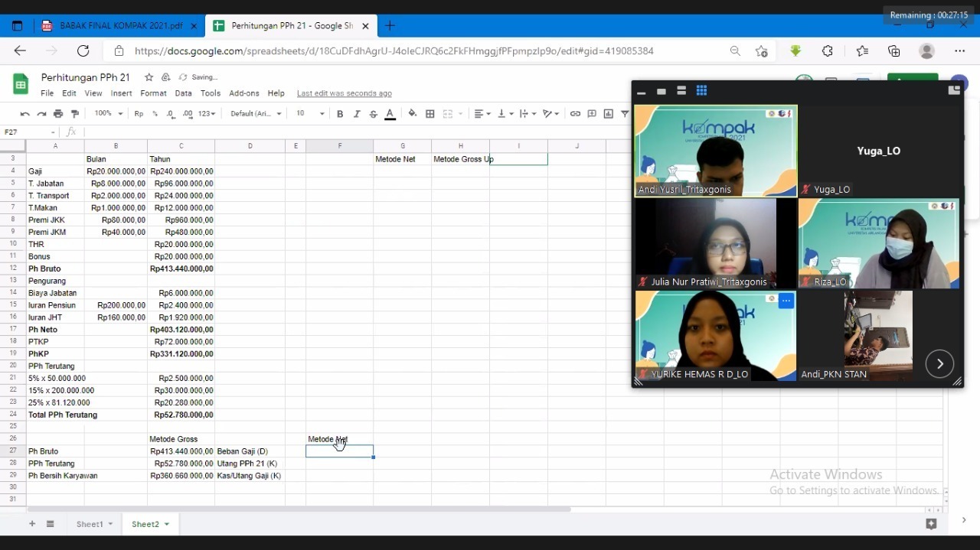Screen dimensions: 980x550
Task: Select the paint format tool
Action: [75, 114]
